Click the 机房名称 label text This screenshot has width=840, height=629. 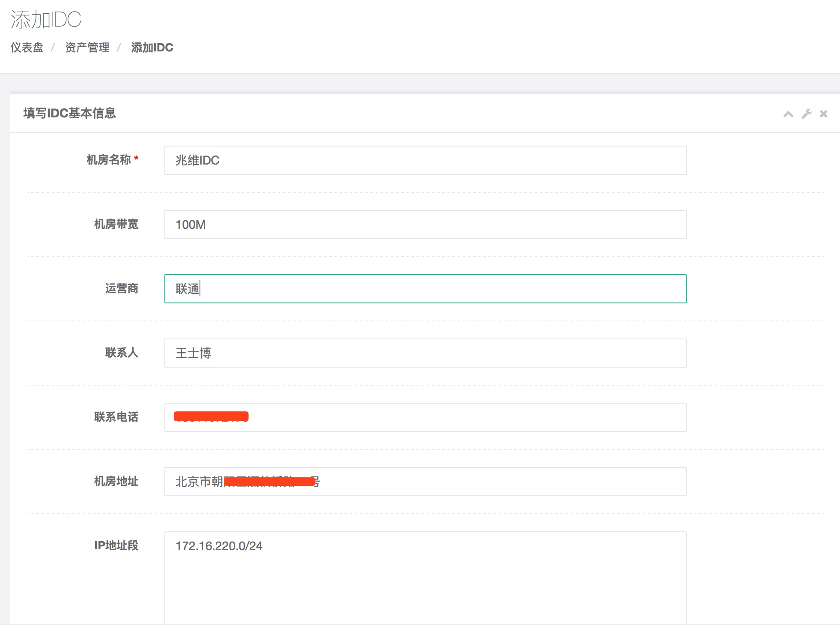coord(109,160)
